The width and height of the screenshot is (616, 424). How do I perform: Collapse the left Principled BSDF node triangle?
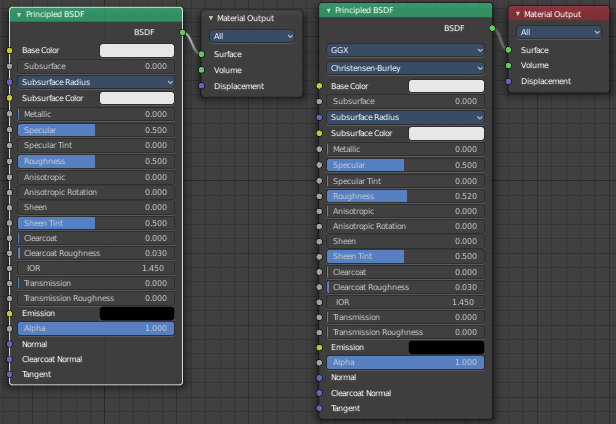pos(19,15)
